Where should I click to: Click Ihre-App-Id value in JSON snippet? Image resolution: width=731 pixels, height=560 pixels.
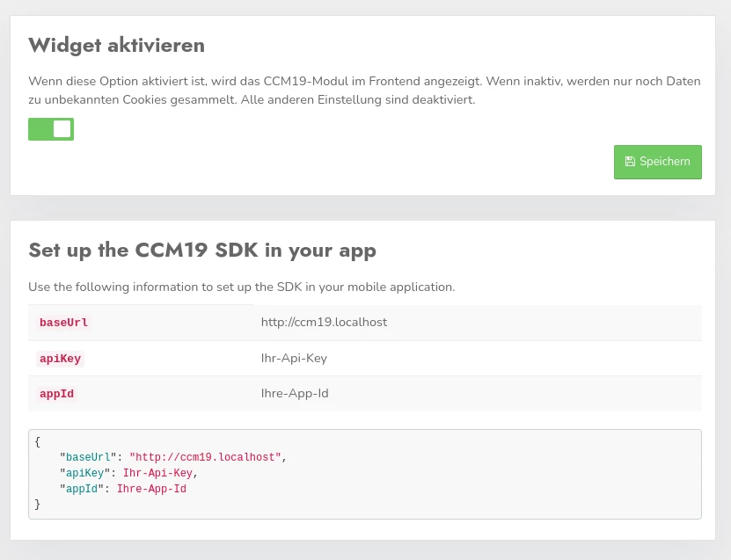[x=151, y=490]
